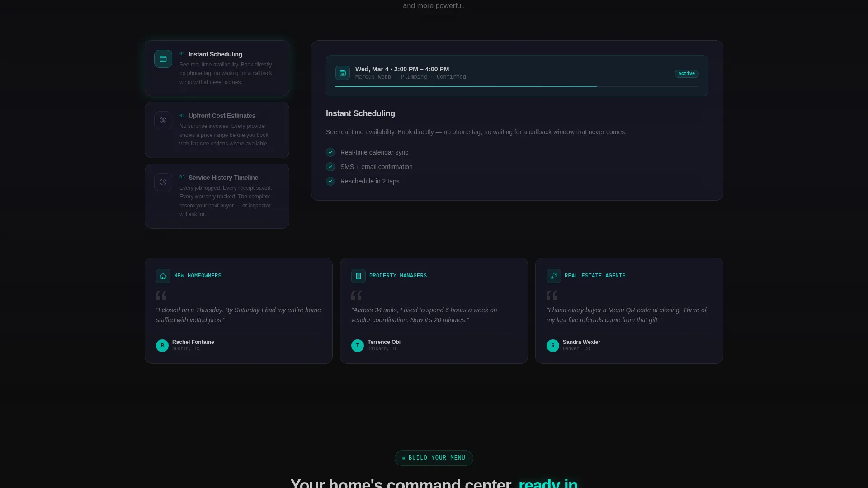Click the clock icon for Service History Timeline
This screenshot has width=868, height=488.
pyautogui.click(x=163, y=182)
